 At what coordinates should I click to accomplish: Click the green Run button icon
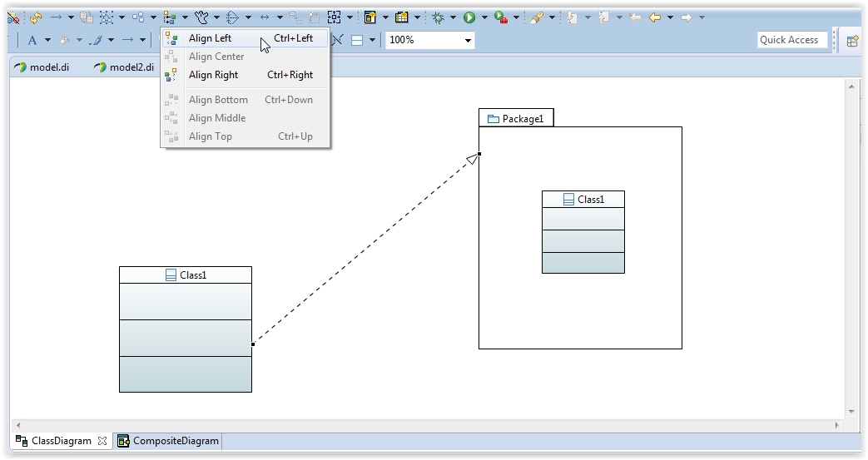(469, 17)
